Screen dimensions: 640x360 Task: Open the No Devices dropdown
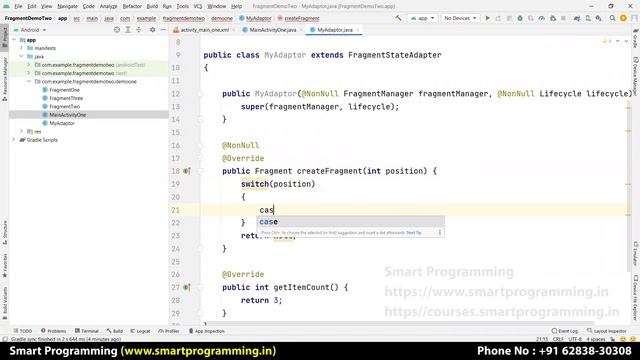click(x=460, y=18)
